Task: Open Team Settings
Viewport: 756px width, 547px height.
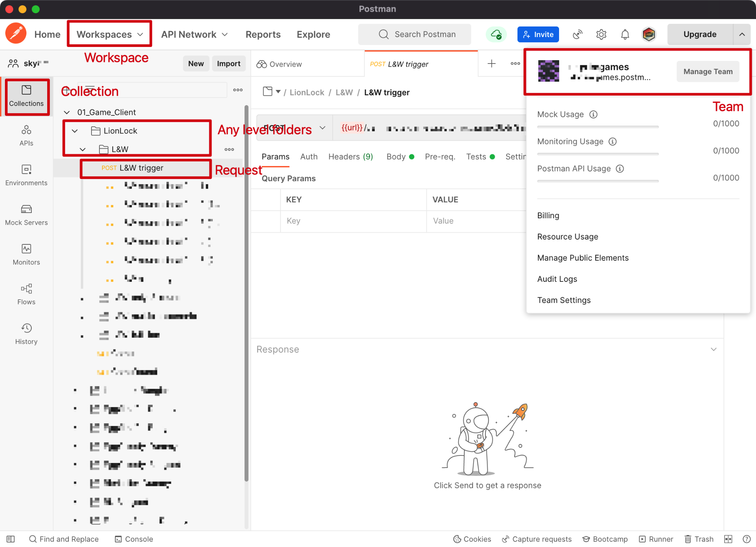Action: pyautogui.click(x=564, y=300)
